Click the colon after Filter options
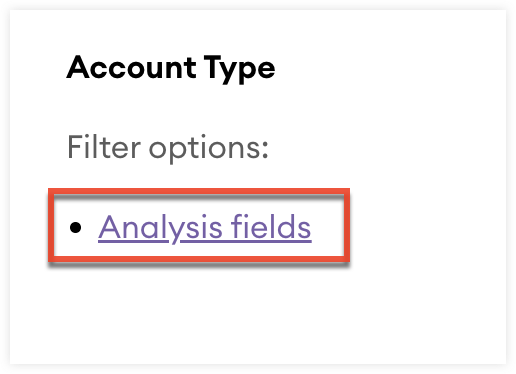Screen dimensions: 516x374 (265, 150)
